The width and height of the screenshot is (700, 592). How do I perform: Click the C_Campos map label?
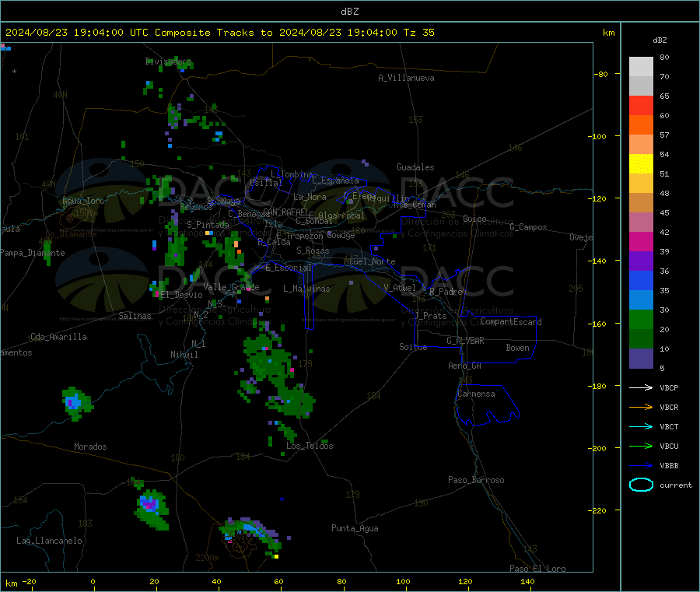528,227
